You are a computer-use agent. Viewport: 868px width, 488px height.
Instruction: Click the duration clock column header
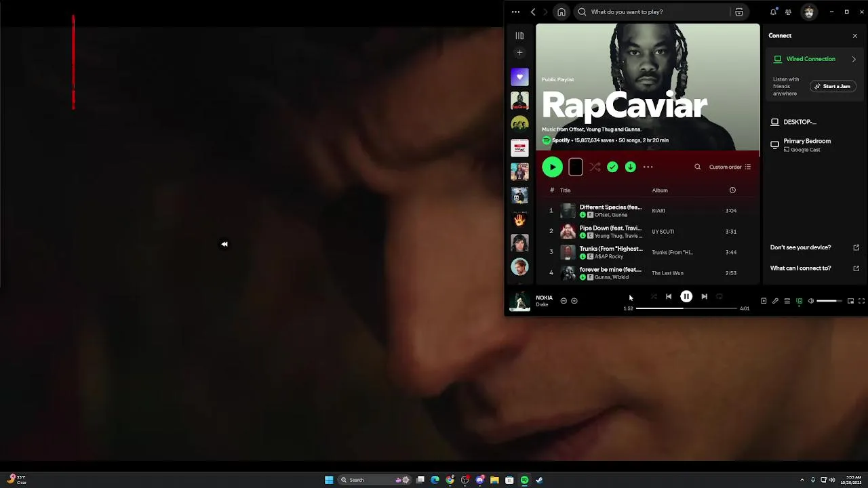732,190
